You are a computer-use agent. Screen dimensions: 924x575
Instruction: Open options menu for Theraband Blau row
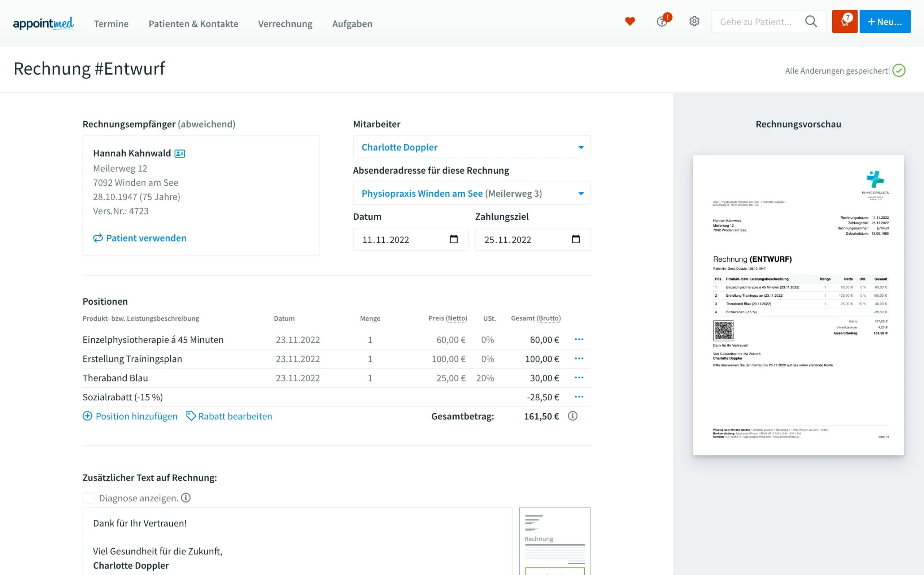(579, 378)
